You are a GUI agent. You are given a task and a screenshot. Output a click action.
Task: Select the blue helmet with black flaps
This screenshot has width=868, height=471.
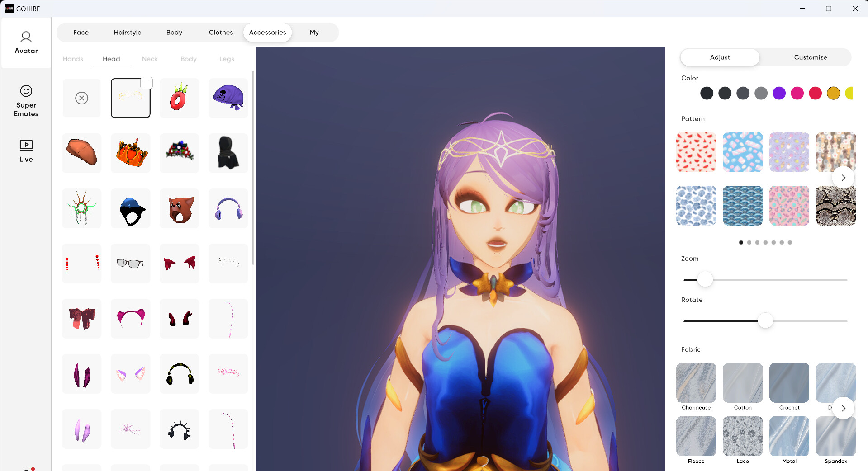(x=131, y=208)
